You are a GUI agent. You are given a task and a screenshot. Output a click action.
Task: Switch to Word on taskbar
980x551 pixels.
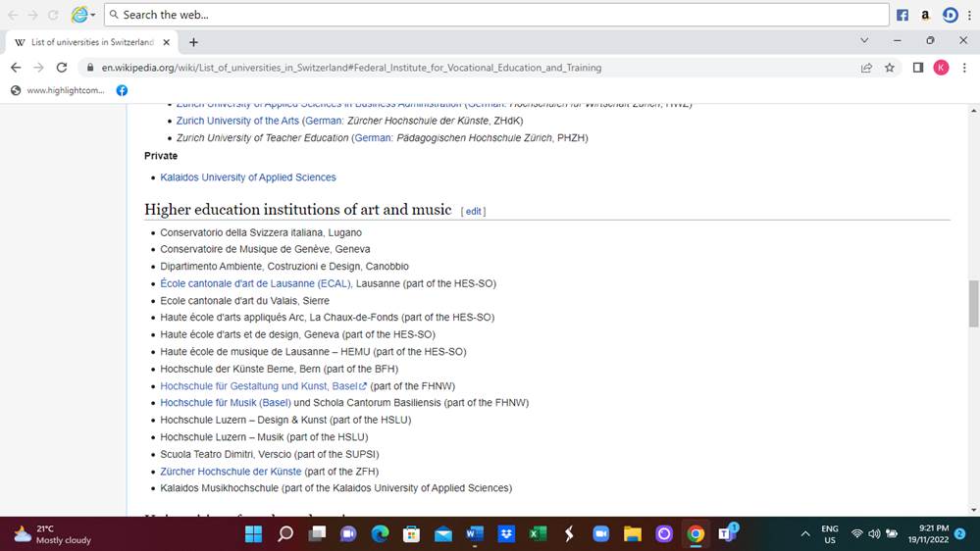tap(475, 534)
